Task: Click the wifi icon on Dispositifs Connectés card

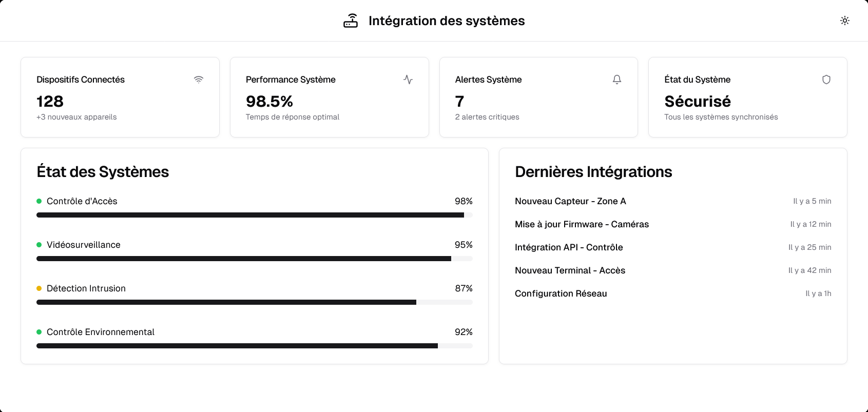Action: [x=199, y=80]
